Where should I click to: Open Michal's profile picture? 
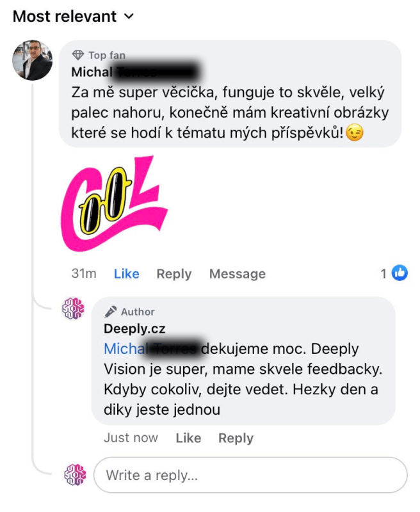pos(33,60)
